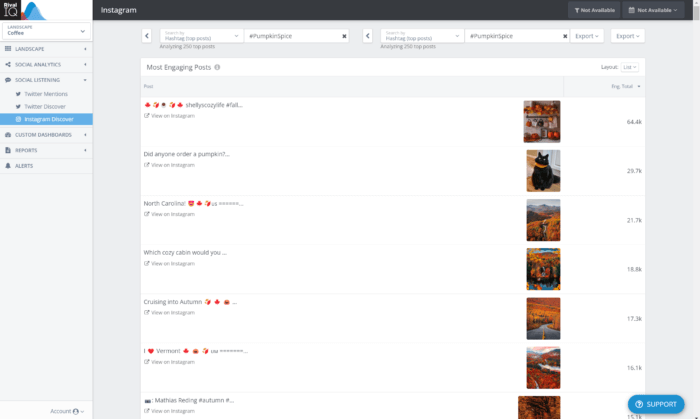The height and width of the screenshot is (419, 700).
Task: Click 'Which cozy cabin would you' post title
Action: [185, 253]
